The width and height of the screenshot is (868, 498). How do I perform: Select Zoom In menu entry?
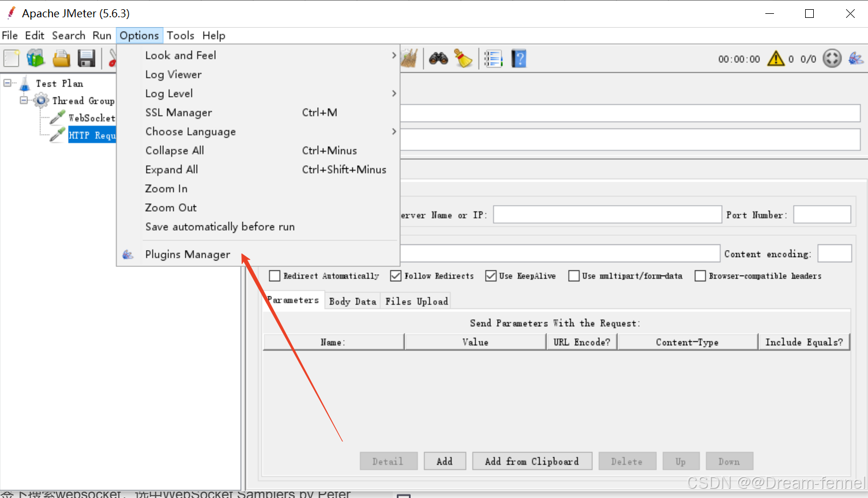click(x=258, y=188)
